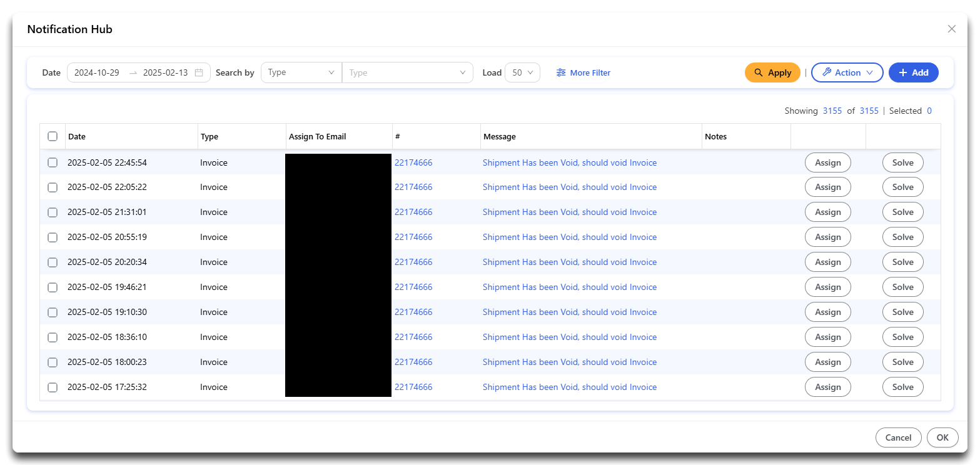Click Solve for the 20:55:19 row
The width and height of the screenshot is (980, 465).
pyautogui.click(x=903, y=237)
